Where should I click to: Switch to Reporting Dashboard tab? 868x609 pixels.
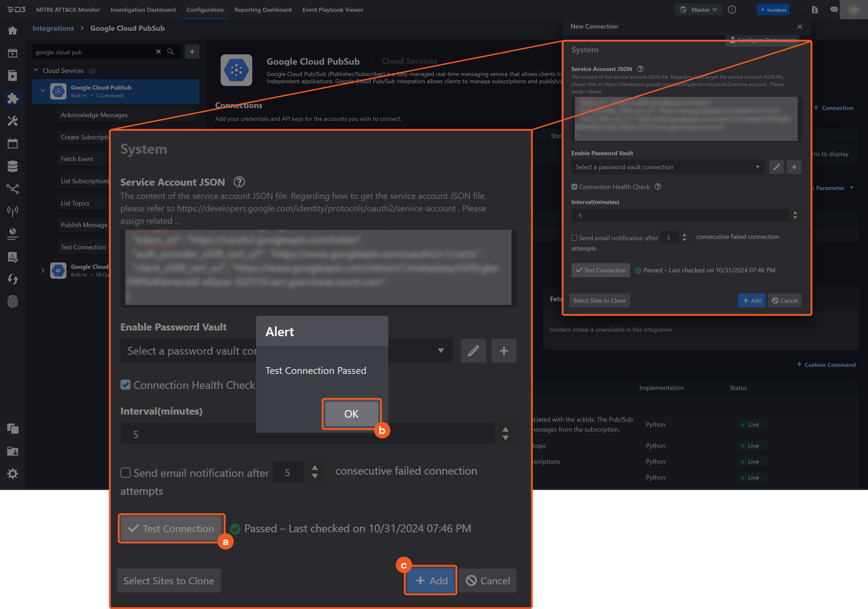click(263, 10)
